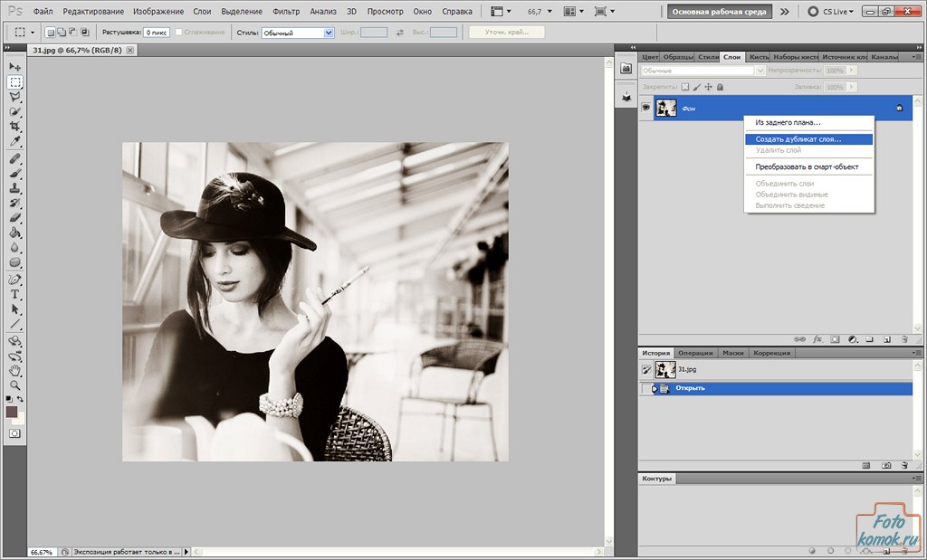Open the Фильтр menu

[286, 12]
